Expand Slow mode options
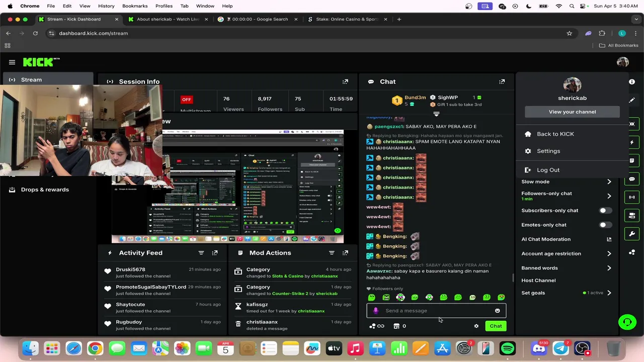 pos(609,182)
